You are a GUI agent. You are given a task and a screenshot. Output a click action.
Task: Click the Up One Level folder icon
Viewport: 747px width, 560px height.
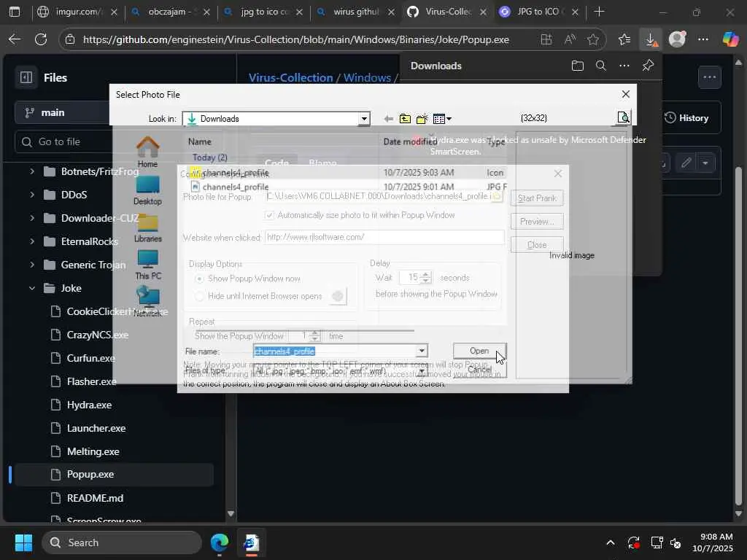point(405,119)
